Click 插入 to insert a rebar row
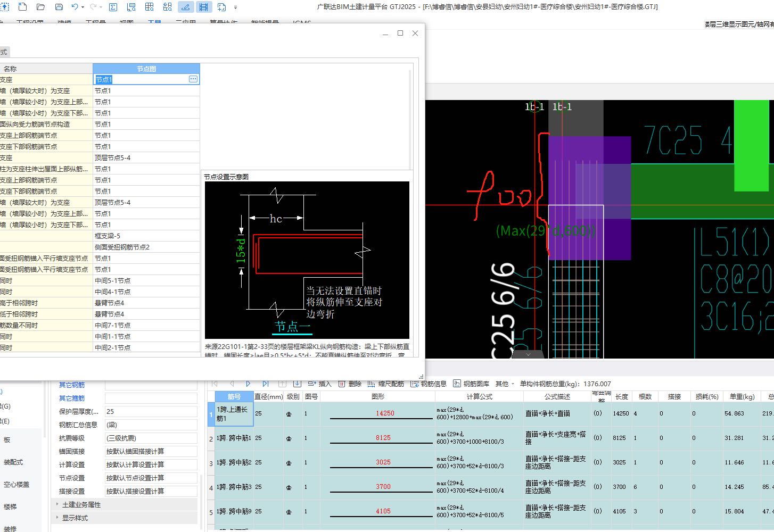This screenshot has height=532, width=774. (319, 384)
